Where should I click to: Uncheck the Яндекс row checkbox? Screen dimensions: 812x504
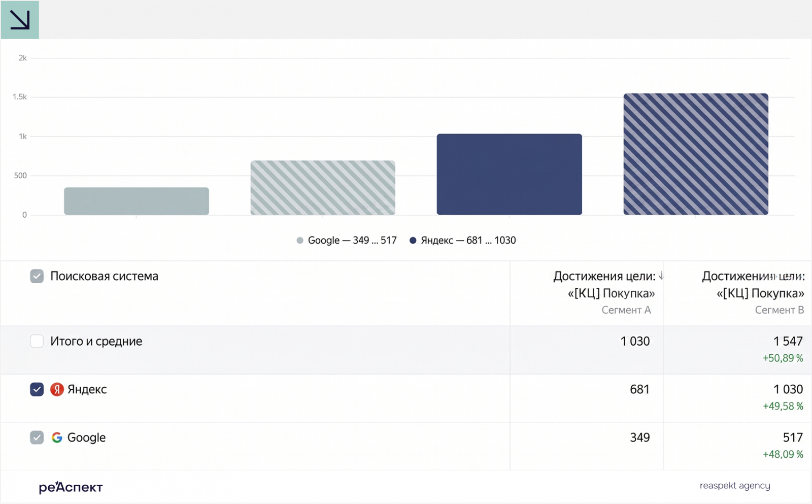pos(37,389)
